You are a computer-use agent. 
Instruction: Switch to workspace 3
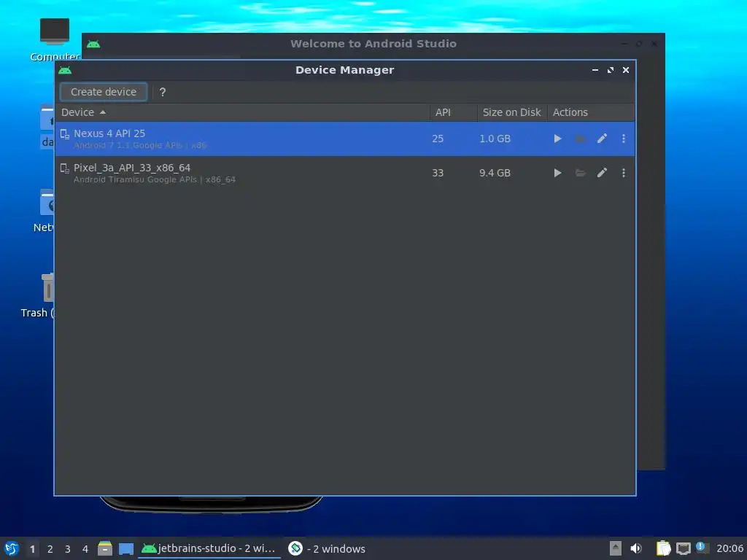68,549
